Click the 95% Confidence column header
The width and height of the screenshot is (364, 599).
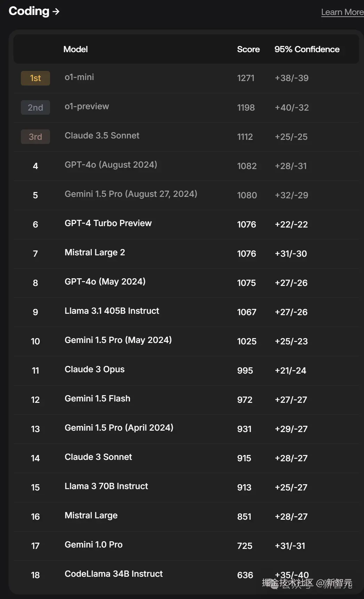pyautogui.click(x=307, y=49)
